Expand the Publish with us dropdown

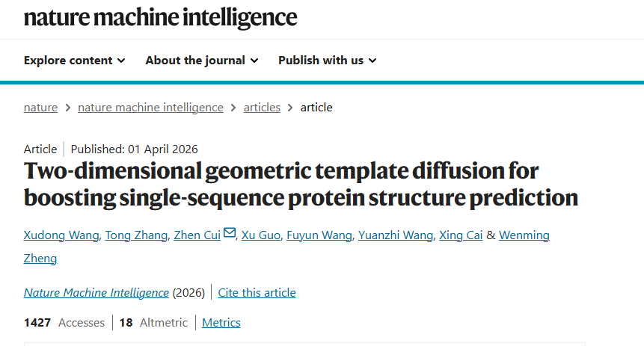click(327, 61)
